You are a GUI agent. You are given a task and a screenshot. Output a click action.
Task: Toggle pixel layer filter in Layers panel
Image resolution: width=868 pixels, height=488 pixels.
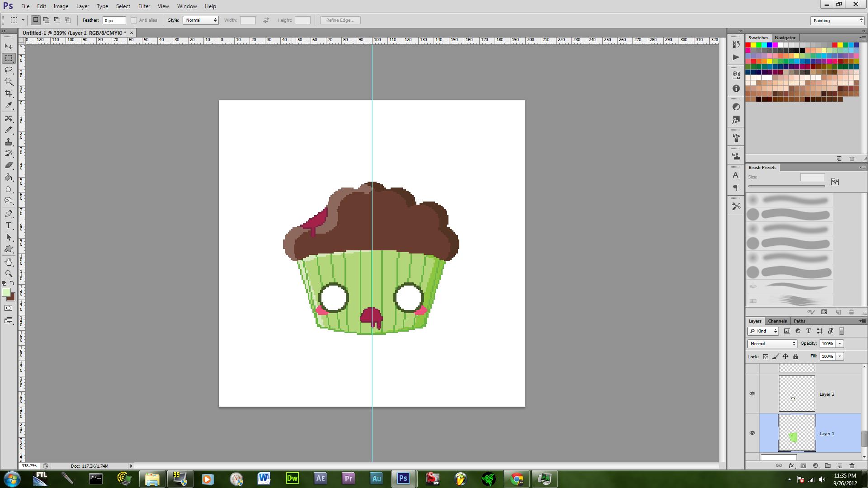(787, 331)
